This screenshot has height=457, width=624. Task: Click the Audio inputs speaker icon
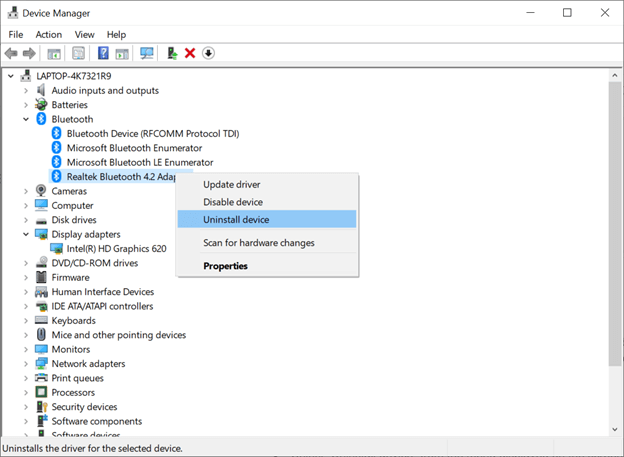tap(41, 90)
